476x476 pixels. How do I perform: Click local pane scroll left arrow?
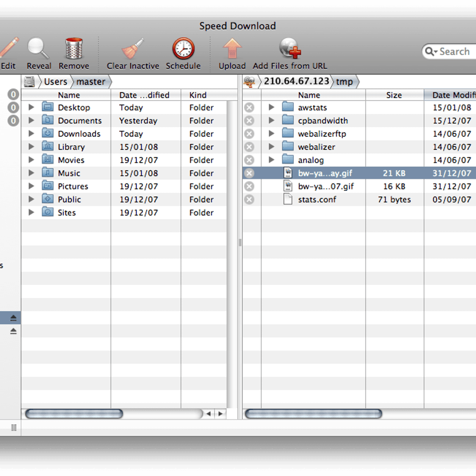click(x=209, y=414)
